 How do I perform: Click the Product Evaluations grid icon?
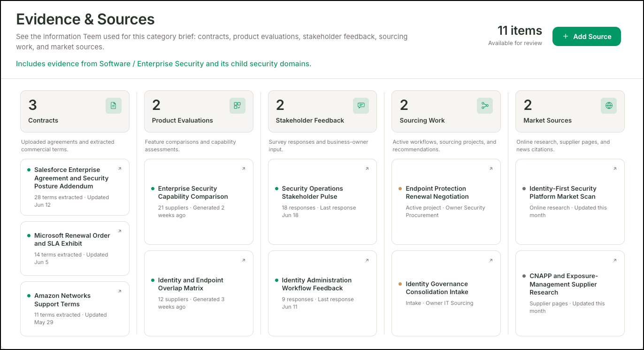(238, 106)
